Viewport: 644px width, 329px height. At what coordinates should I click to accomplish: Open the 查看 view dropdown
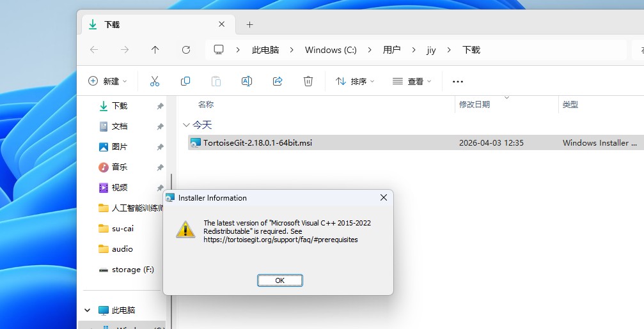point(412,81)
